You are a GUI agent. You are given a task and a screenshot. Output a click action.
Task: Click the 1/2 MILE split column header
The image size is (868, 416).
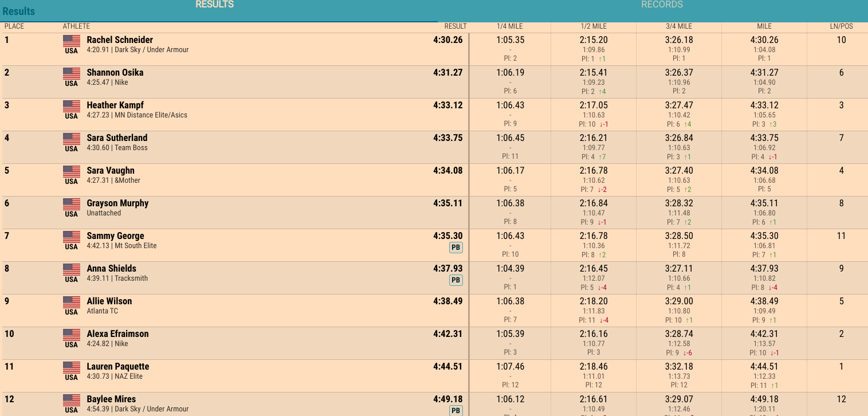click(594, 26)
